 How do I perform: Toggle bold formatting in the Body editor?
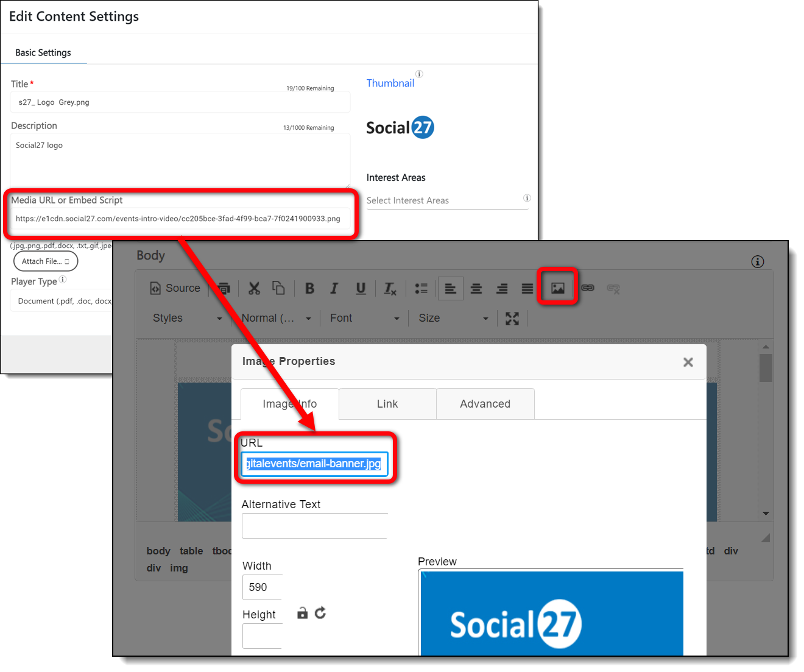[309, 288]
